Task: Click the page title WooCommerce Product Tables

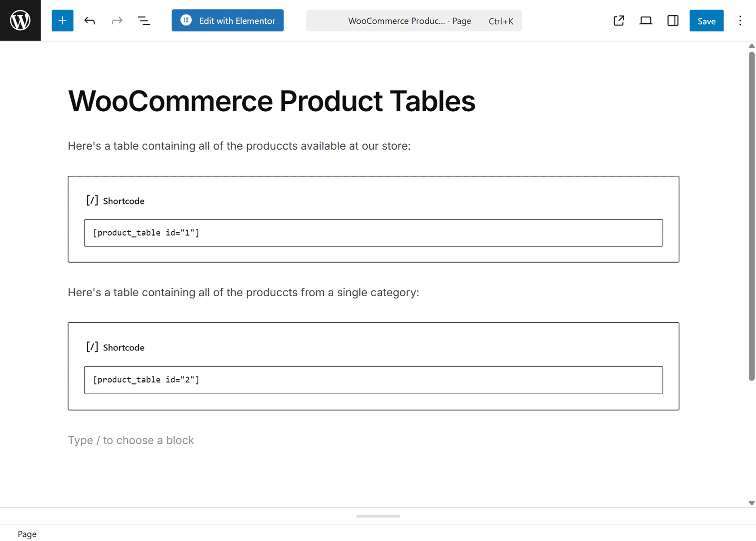Action: point(271,101)
